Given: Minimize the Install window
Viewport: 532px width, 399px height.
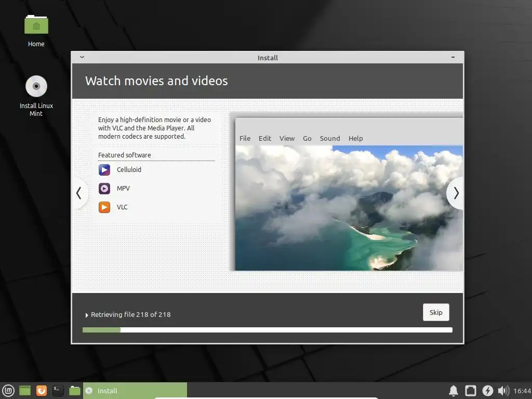Looking at the screenshot, I should (x=453, y=57).
